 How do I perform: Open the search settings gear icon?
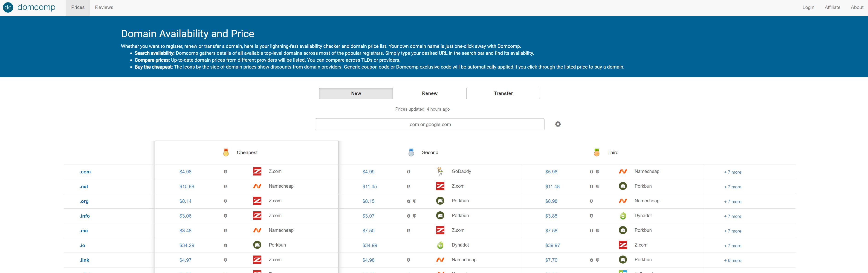pyautogui.click(x=558, y=124)
